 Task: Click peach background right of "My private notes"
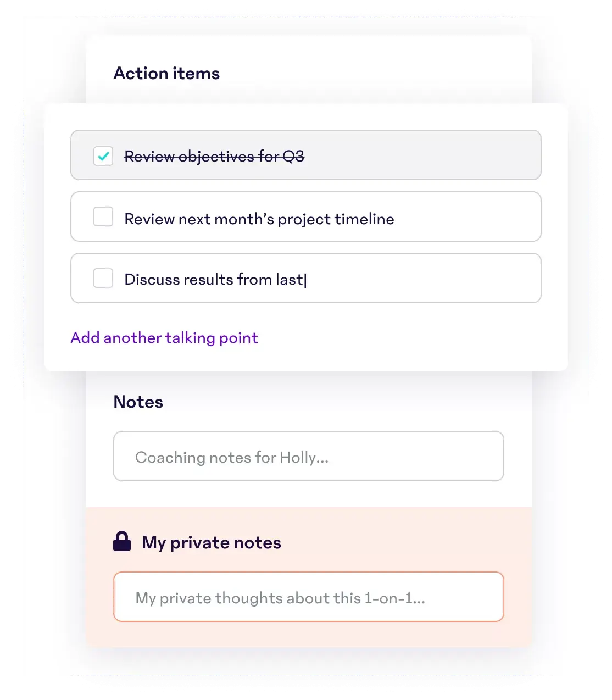[x=407, y=543]
